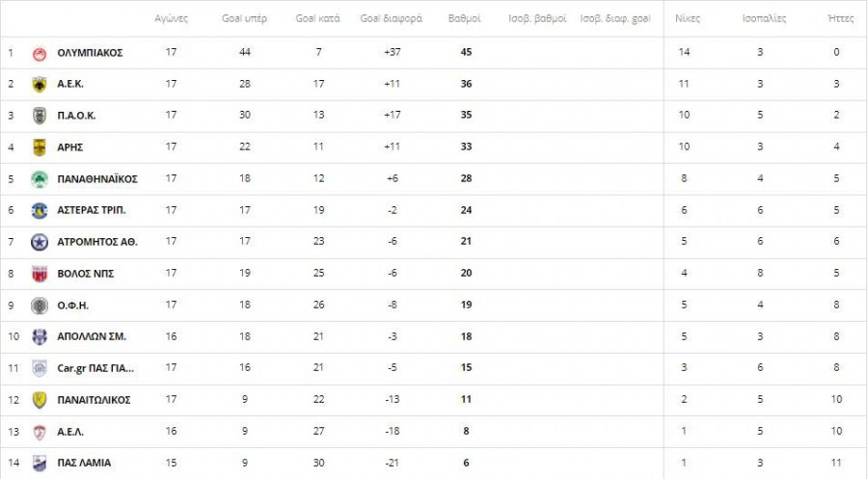This screenshot has height=479, width=868.
Task: Click the AEK team crest icon
Action: pyautogui.click(x=40, y=85)
